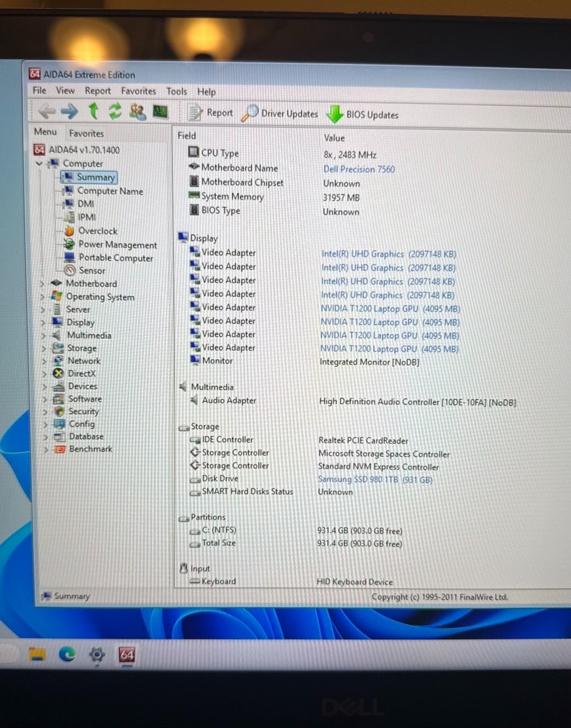
Task: Open first NVIDIA T1200 Laptop GPU link
Action: point(390,309)
